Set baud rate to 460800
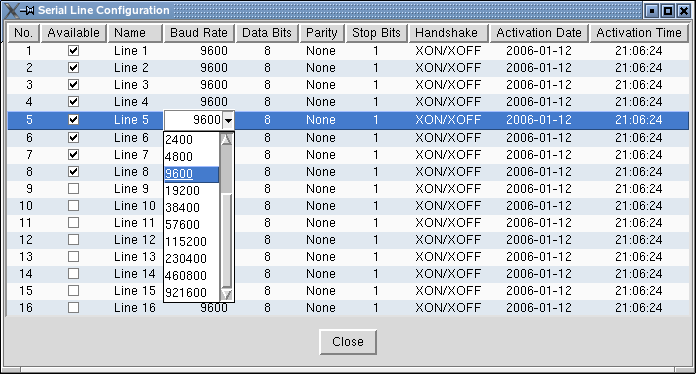Image resolution: width=696 pixels, height=374 pixels. [191, 276]
